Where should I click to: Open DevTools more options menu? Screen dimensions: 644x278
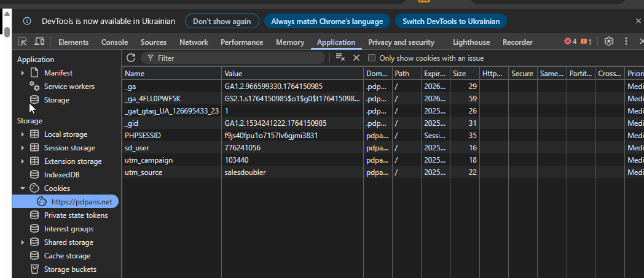(626, 42)
